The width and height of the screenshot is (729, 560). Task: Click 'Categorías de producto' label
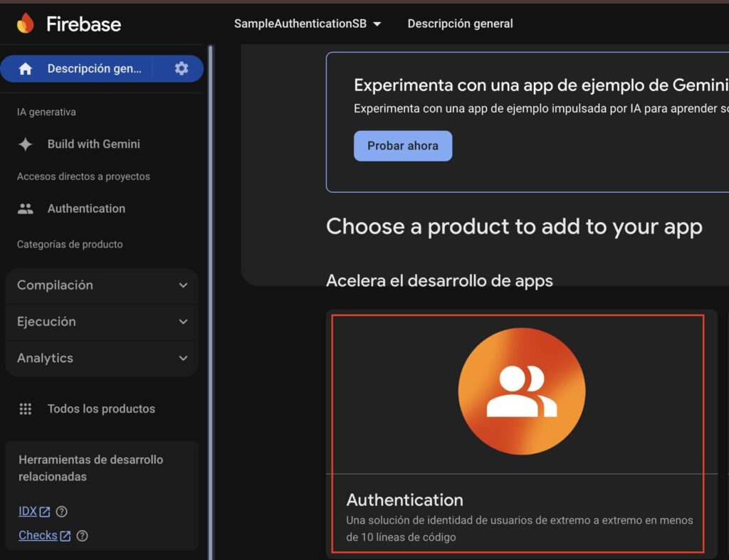[x=70, y=245]
